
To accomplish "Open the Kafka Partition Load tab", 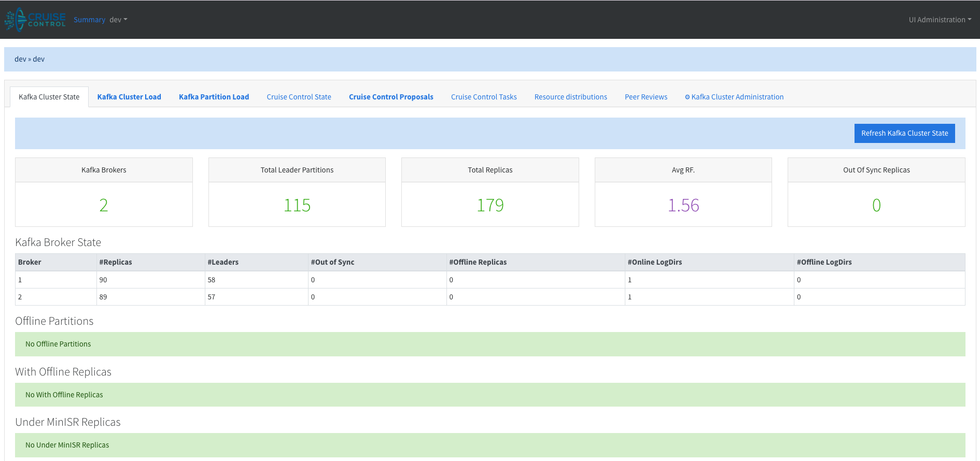I will [x=214, y=97].
